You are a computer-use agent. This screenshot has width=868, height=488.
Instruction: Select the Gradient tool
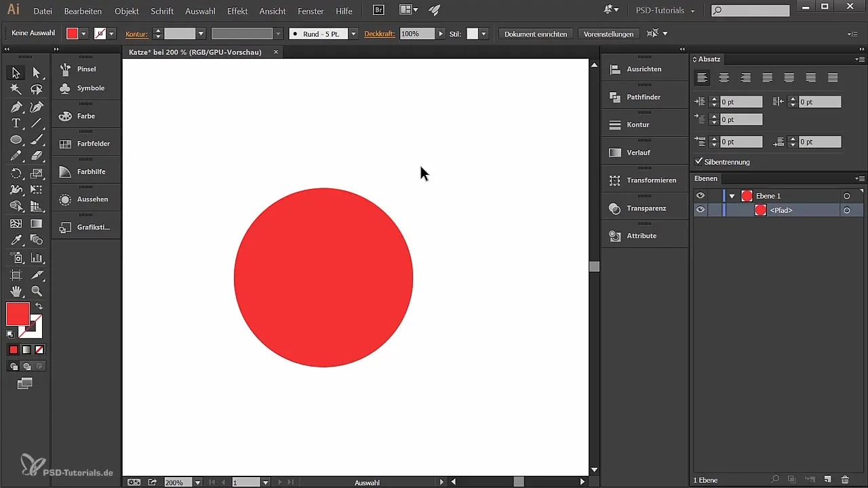pos(37,224)
